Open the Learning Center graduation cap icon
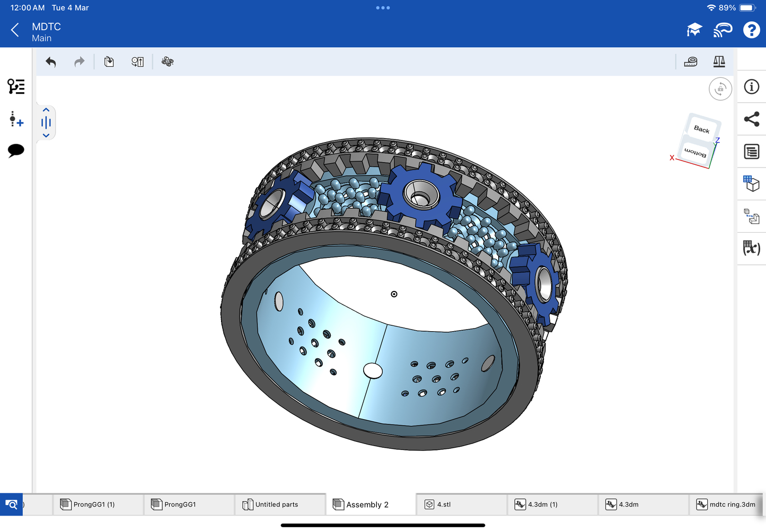 pos(694,30)
